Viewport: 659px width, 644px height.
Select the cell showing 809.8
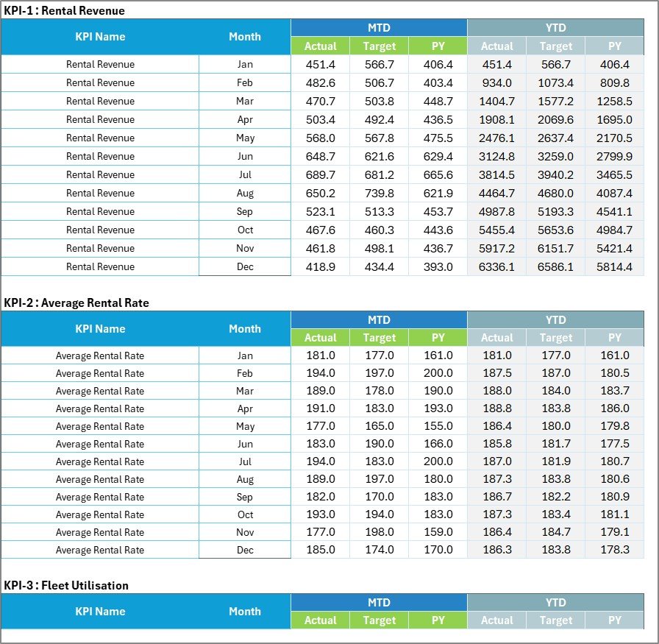pos(614,83)
